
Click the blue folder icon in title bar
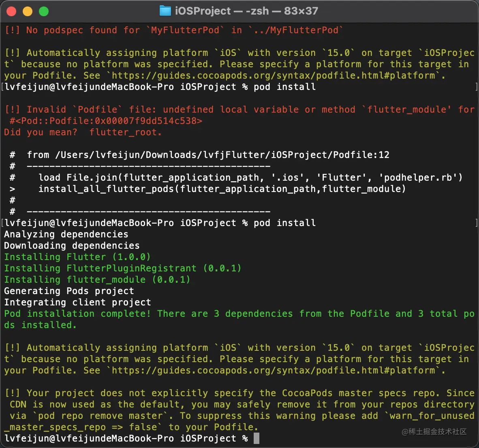165,11
